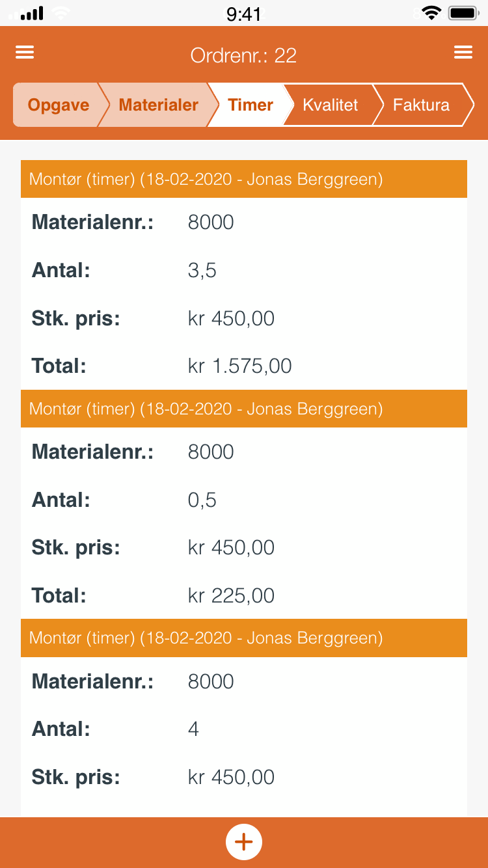Tap the battery indicator icon
This screenshot has height=868, width=488.
pyautogui.click(x=464, y=12)
